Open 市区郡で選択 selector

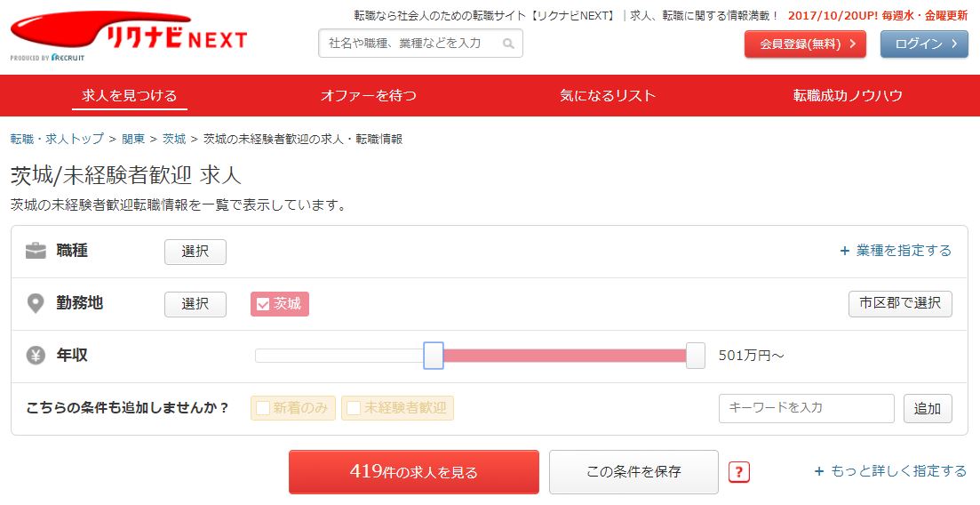coord(900,303)
